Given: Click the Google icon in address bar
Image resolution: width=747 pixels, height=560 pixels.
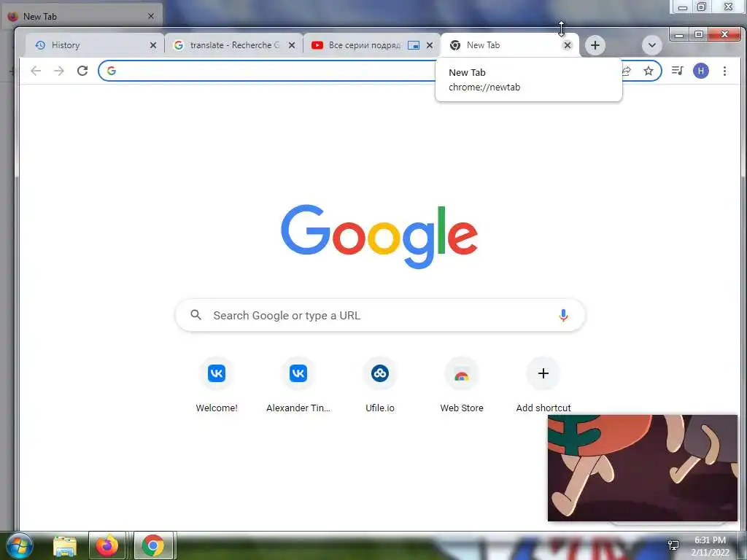Looking at the screenshot, I should [112, 71].
